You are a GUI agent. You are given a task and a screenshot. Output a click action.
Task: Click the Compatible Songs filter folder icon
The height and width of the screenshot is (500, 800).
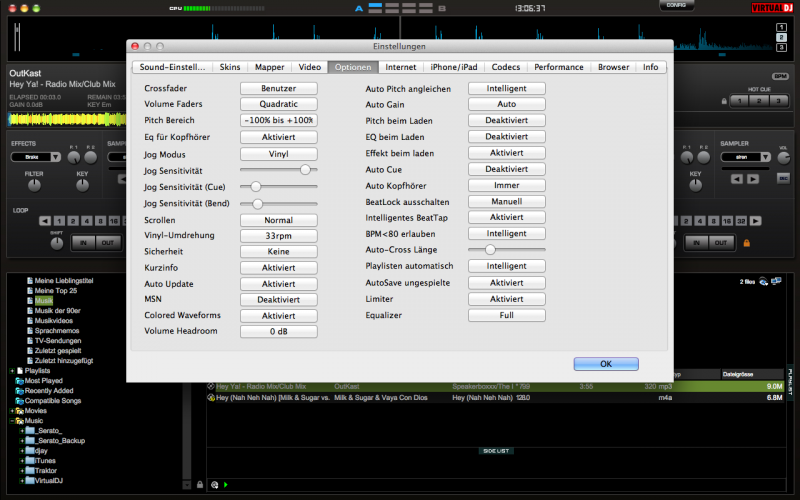(19, 401)
